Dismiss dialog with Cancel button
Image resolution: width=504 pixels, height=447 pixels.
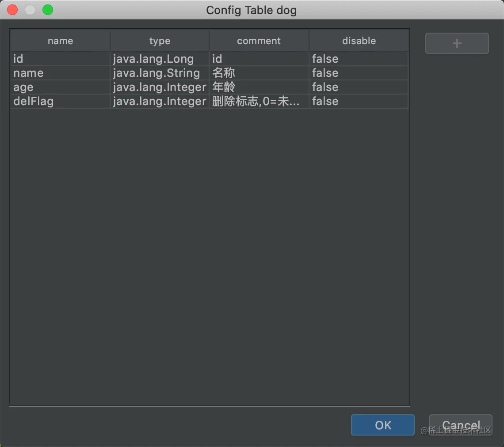[460, 425]
